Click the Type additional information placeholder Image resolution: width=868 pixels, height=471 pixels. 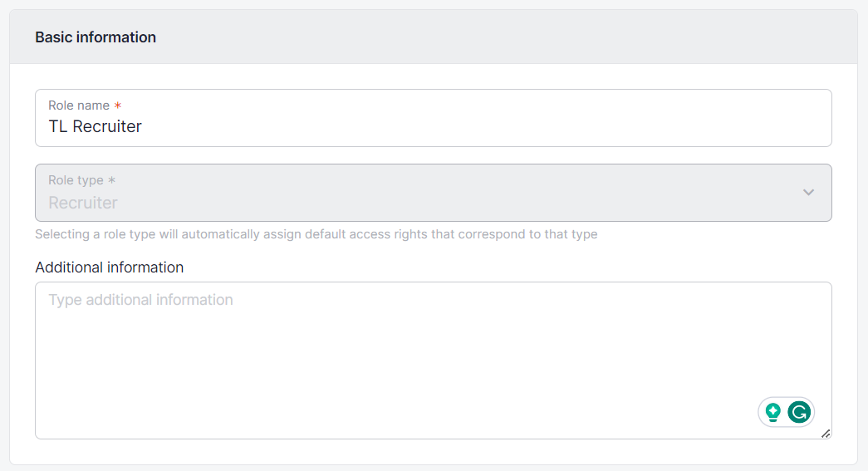tap(140, 300)
